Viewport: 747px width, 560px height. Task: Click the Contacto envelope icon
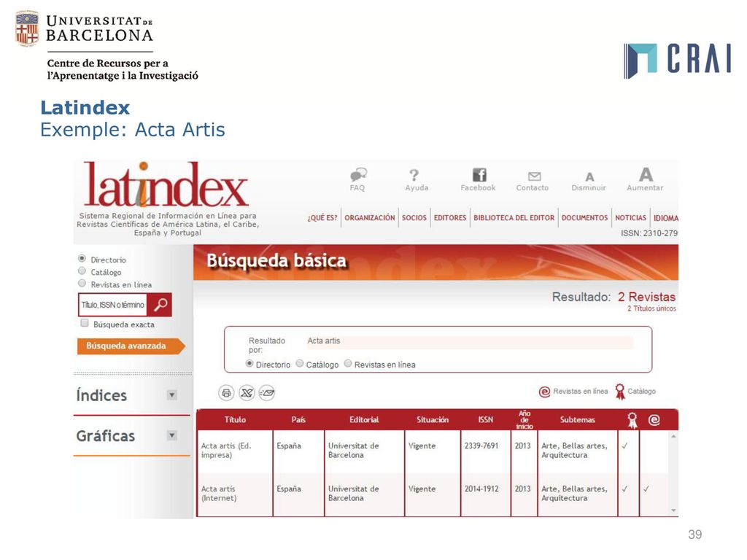[535, 176]
